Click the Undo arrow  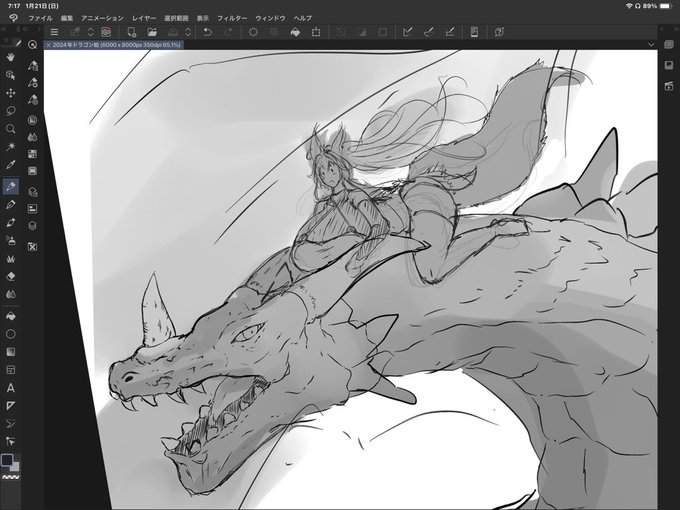207,32
